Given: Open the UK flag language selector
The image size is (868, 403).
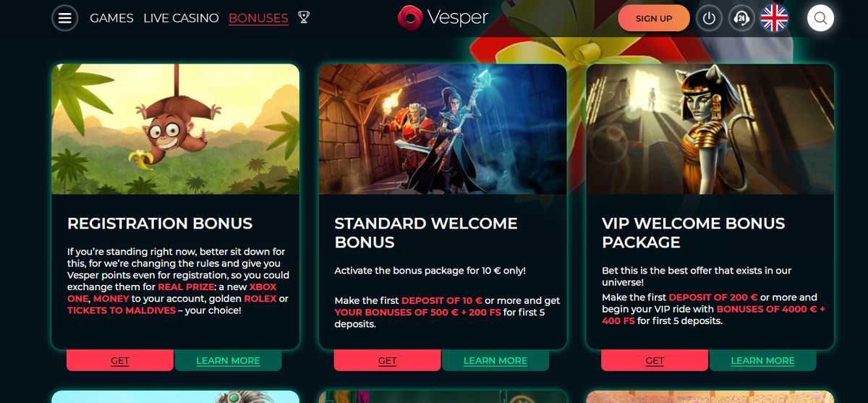Looking at the screenshot, I should [x=774, y=19].
